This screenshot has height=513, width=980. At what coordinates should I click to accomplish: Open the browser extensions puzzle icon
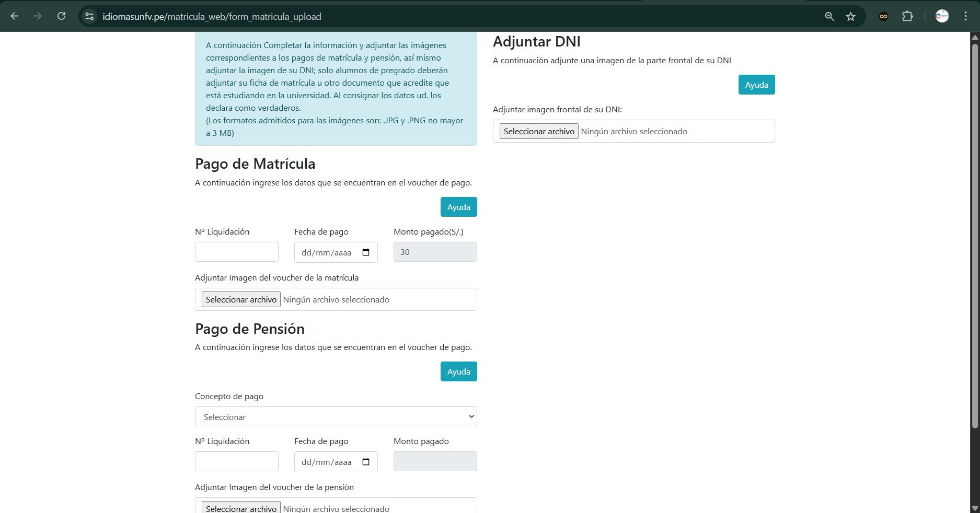pyautogui.click(x=908, y=16)
